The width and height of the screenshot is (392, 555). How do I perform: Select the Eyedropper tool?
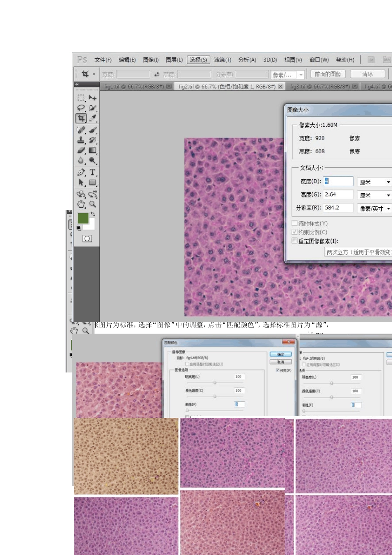(92, 118)
